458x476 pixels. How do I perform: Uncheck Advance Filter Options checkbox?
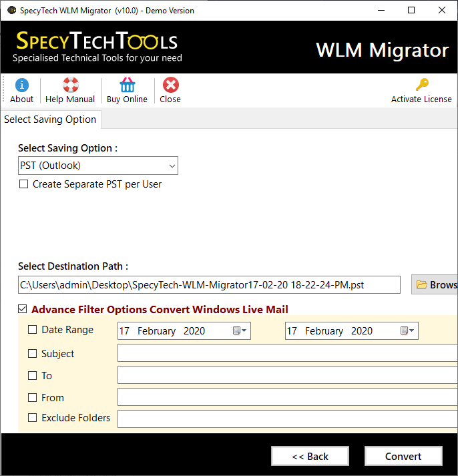[23, 309]
